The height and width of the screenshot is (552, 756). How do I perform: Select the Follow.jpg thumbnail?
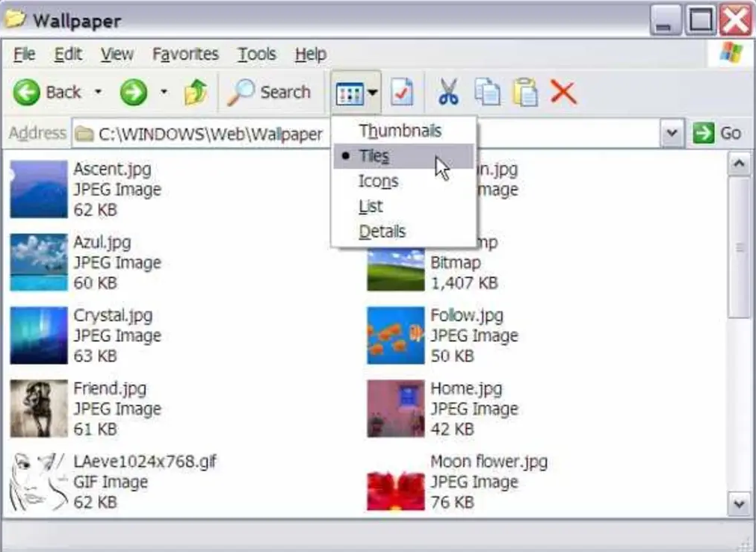pyautogui.click(x=395, y=335)
